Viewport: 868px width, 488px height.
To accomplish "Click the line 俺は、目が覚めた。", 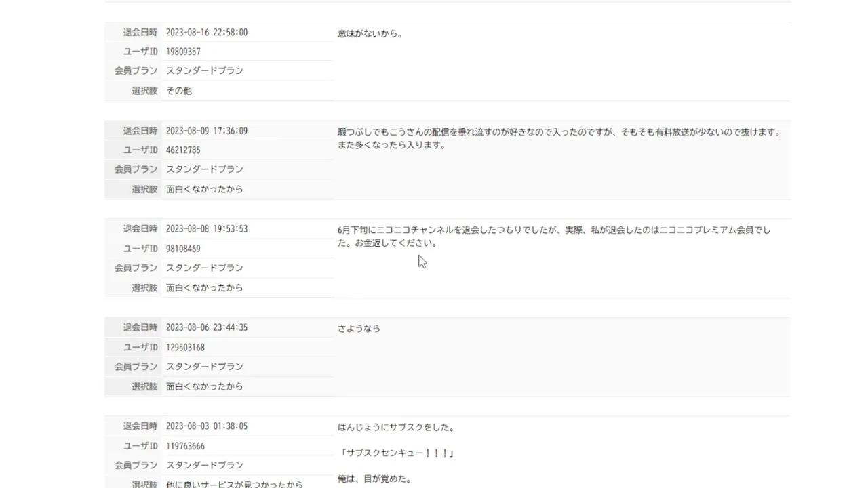I will coord(374,479).
